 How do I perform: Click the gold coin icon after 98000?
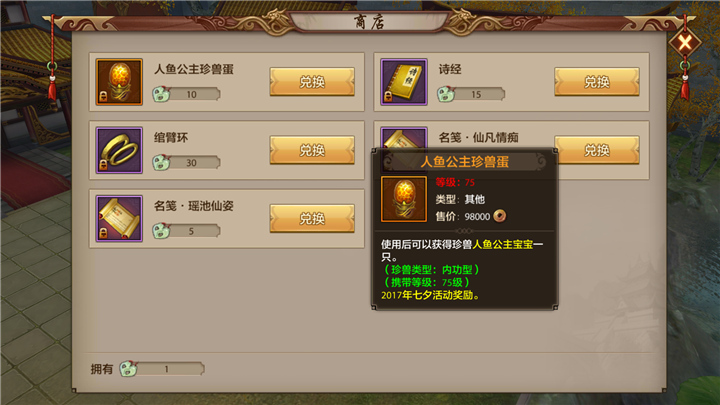tap(500, 216)
